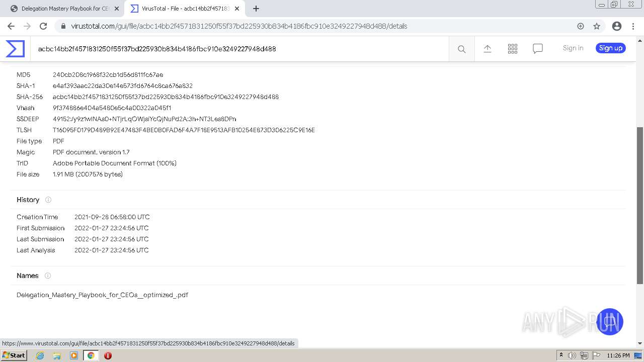Select the VirusTotal File tab
The height and width of the screenshot is (362, 644).
185,9
